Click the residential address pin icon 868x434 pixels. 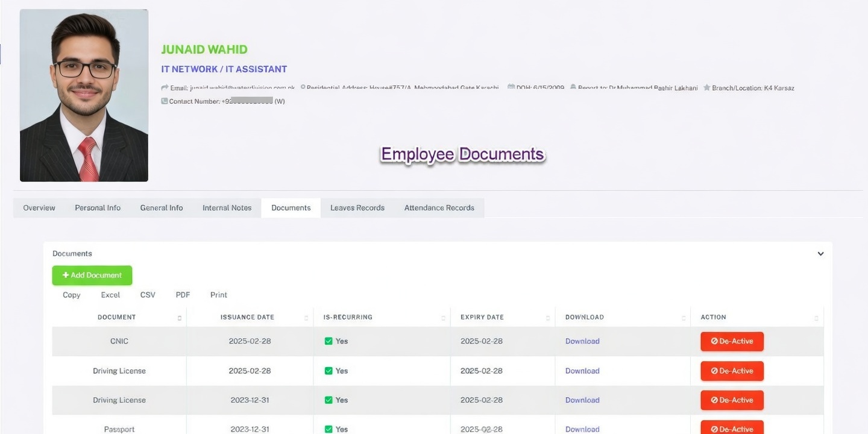pyautogui.click(x=303, y=88)
